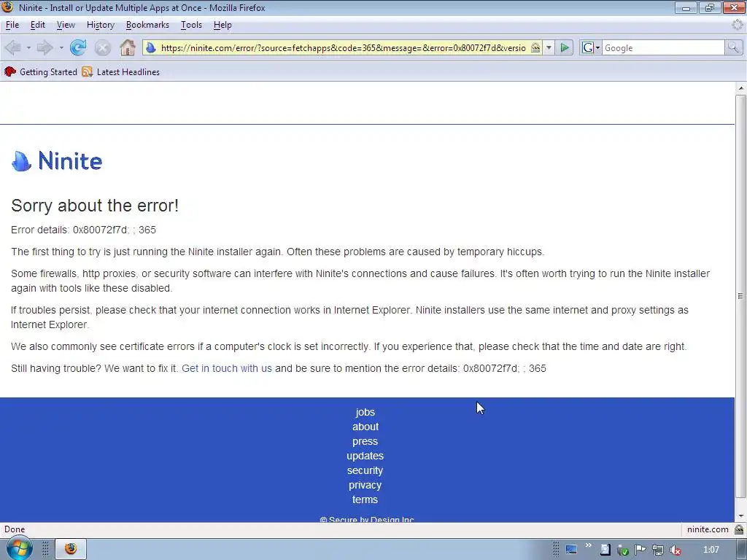
Task: Open the about footer link
Action: pos(365,427)
